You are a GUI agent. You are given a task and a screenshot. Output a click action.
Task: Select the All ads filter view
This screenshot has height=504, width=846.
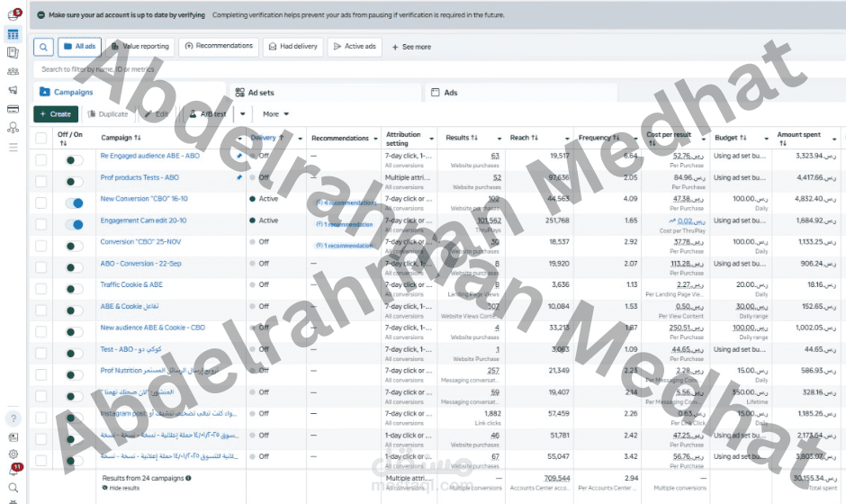tap(79, 47)
